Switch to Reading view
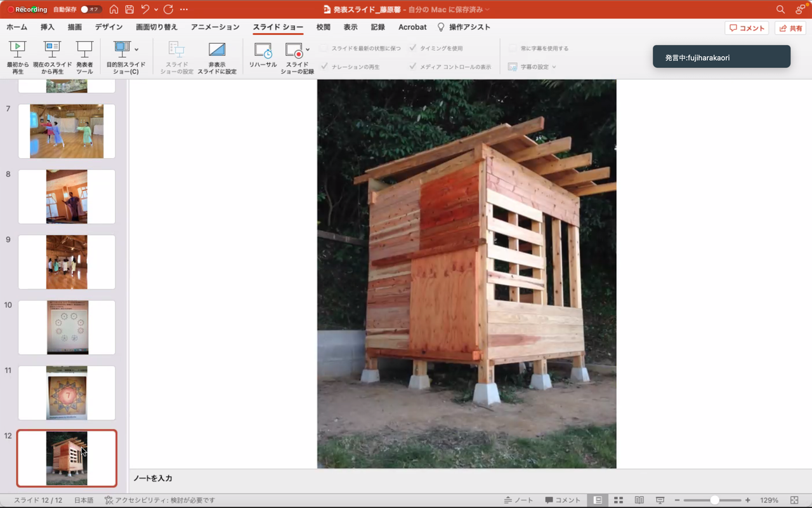This screenshot has width=812, height=508. 639,500
